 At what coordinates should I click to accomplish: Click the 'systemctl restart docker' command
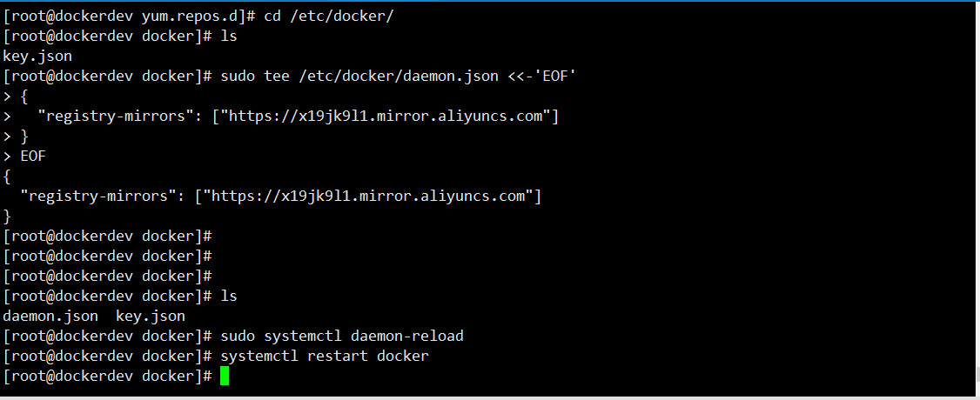click(x=325, y=357)
